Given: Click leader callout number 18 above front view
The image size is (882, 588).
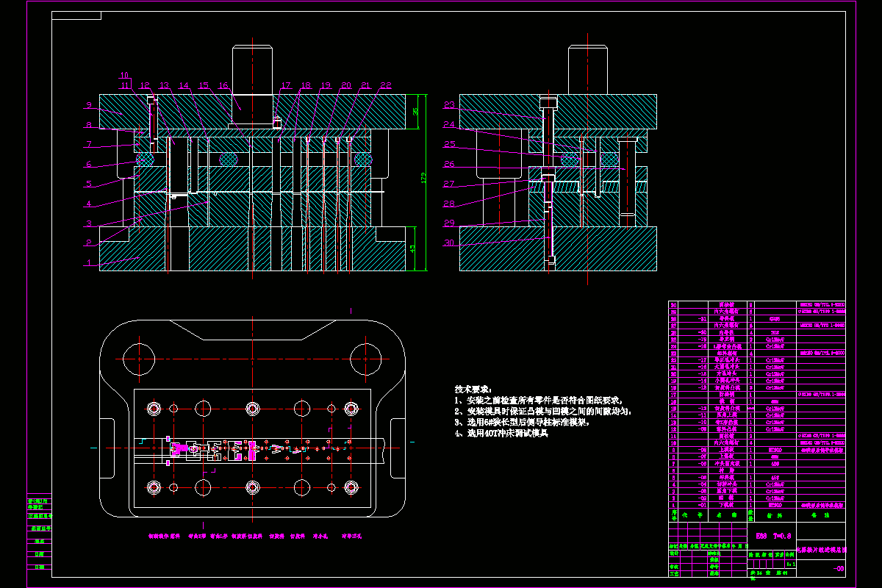Looking at the screenshot, I should 306,86.
